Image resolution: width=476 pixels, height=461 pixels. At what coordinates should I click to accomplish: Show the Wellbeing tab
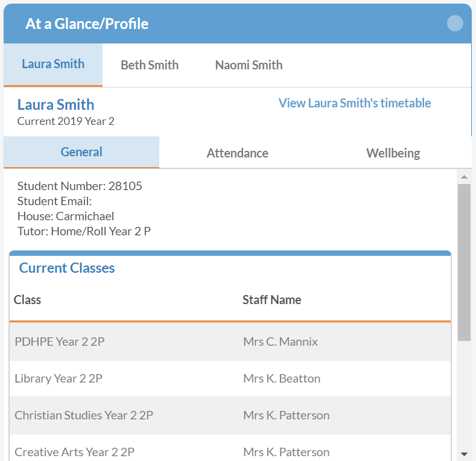pyautogui.click(x=393, y=153)
